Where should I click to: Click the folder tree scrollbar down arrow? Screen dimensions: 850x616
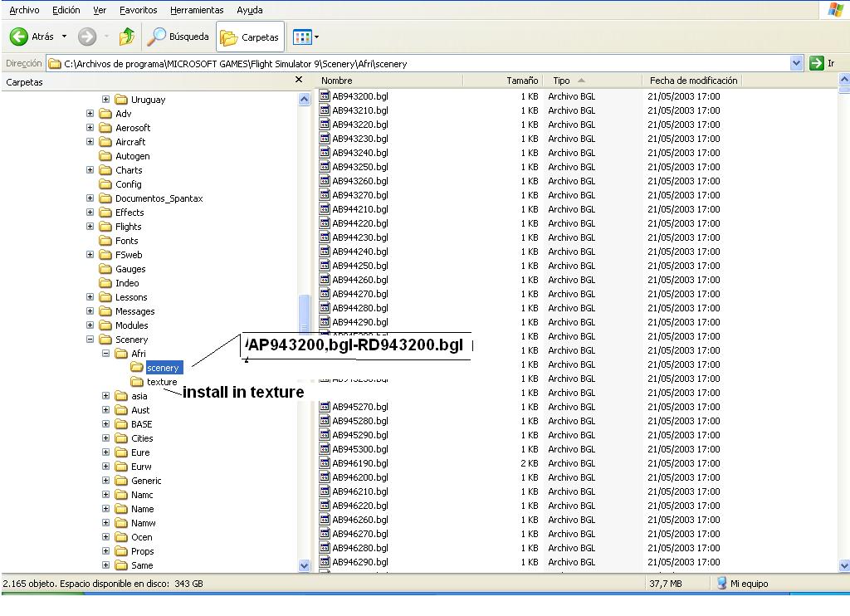[304, 565]
